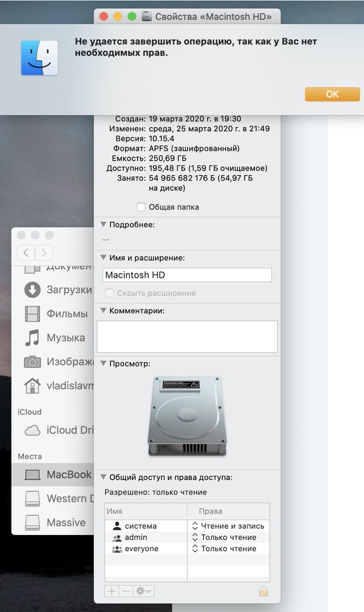Click the Macintosh HD name field
Screen dimensions: 364x612
[x=187, y=275]
